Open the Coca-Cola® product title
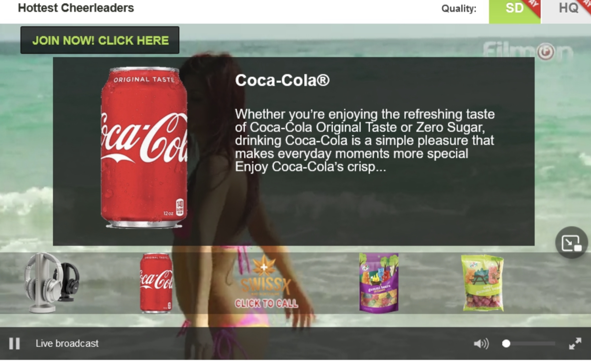 [x=282, y=80]
